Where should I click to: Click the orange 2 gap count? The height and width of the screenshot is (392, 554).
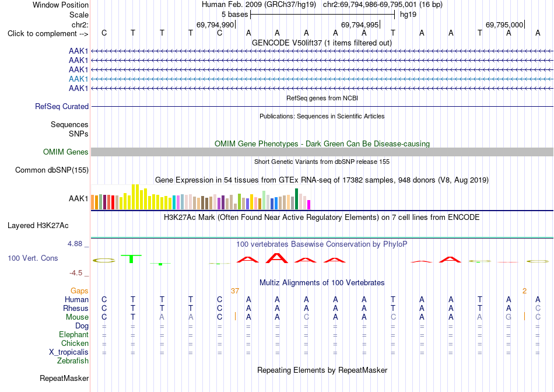(x=524, y=290)
